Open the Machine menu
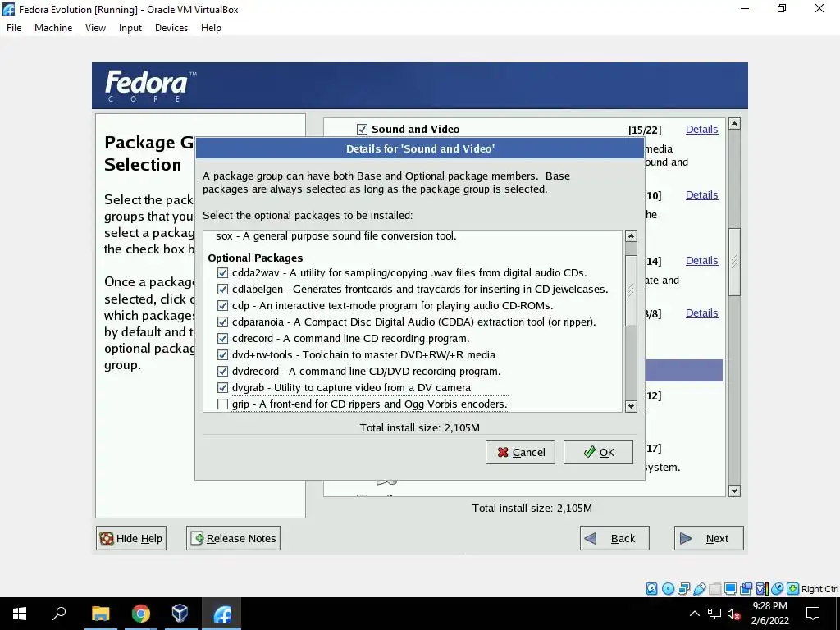This screenshot has height=630, width=840. 53,28
